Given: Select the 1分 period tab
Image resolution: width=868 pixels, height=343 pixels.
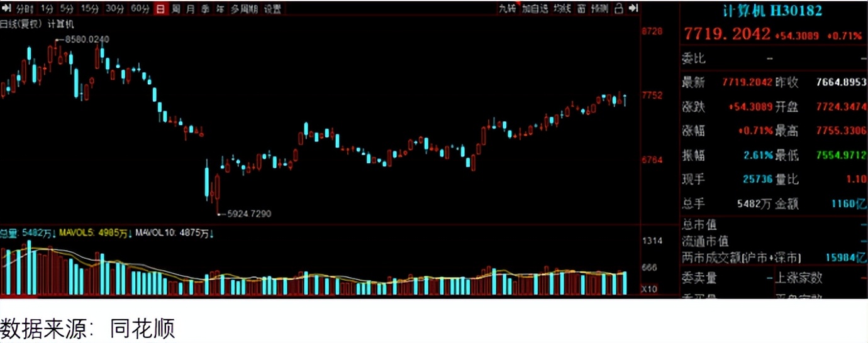Looking at the screenshot, I should [46, 9].
